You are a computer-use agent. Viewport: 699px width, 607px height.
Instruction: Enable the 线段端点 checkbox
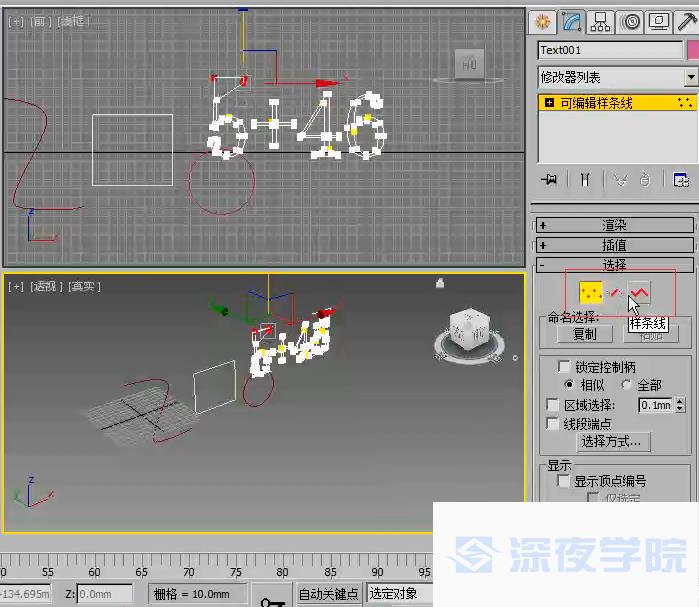point(552,423)
